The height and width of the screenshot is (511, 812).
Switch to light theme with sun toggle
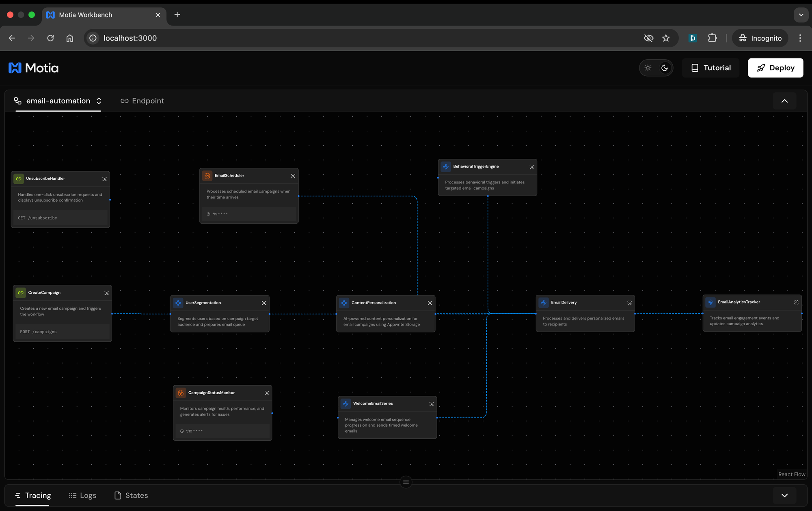[648, 68]
